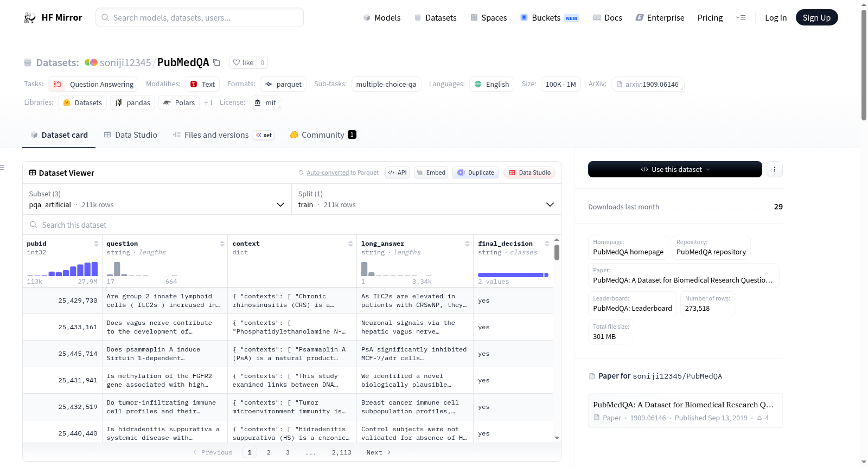Click the heart like button
Screen dimensions: 868x467
pos(243,62)
